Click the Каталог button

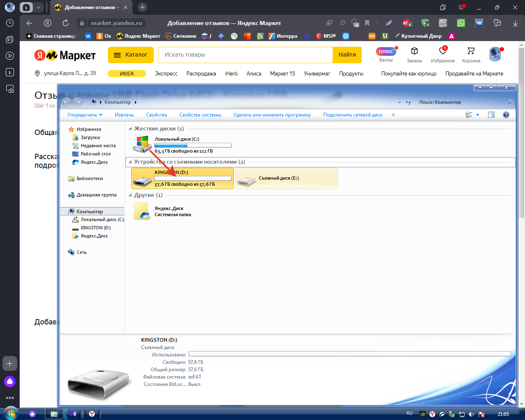[131, 55]
